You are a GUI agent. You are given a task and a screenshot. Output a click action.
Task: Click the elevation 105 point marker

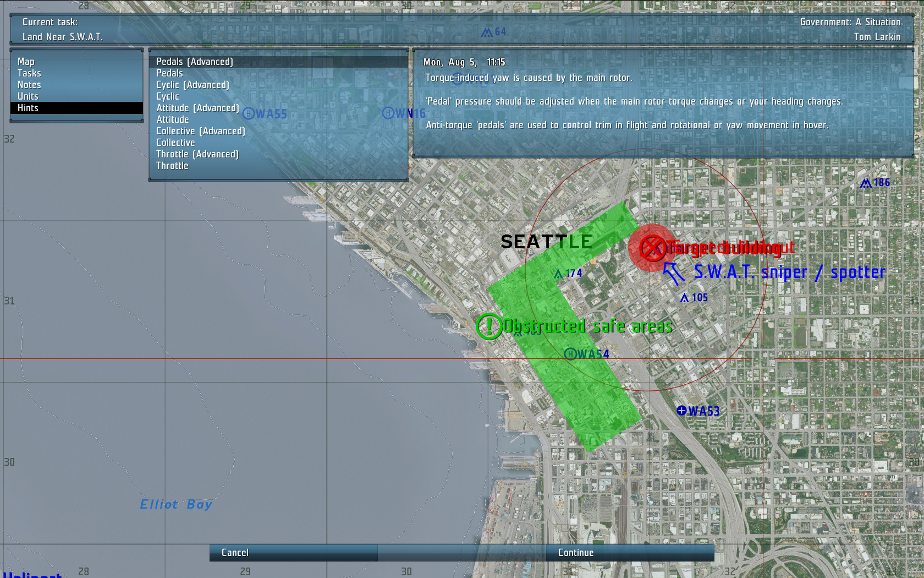point(684,298)
